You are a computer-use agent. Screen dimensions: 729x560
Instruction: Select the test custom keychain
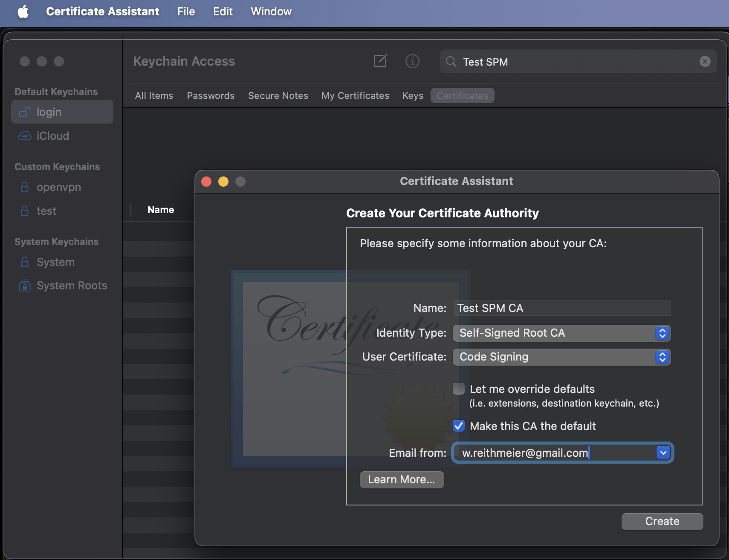point(62,211)
